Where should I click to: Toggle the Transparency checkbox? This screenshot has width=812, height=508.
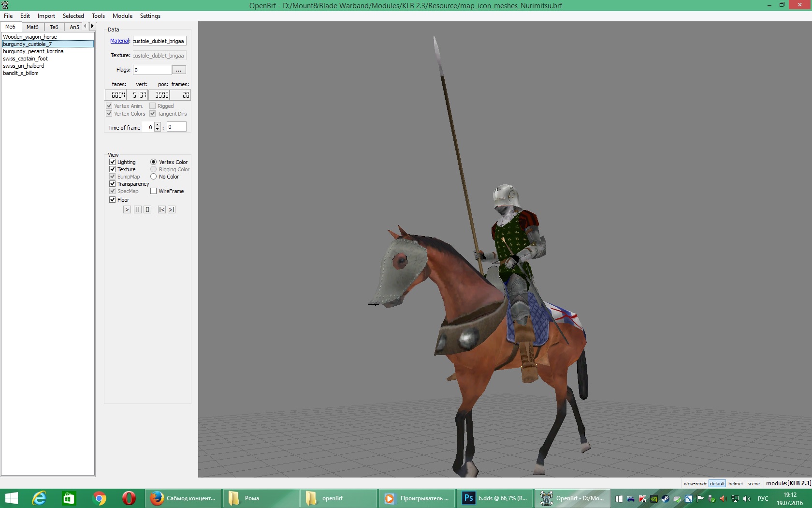(x=112, y=184)
